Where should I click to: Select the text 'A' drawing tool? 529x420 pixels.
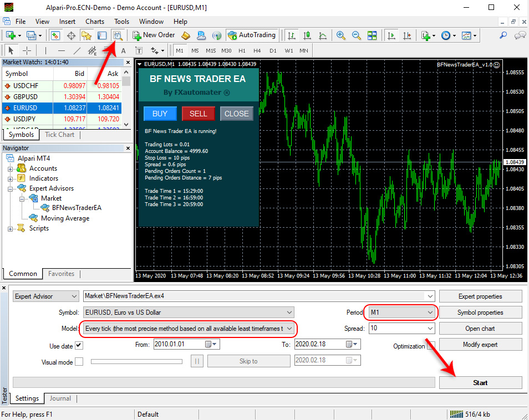[x=124, y=51]
